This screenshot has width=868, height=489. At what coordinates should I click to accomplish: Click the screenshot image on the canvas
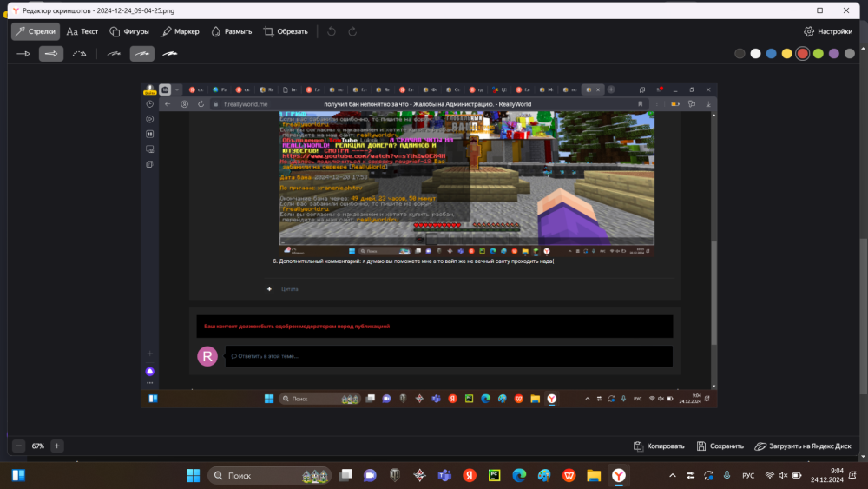[429, 245]
